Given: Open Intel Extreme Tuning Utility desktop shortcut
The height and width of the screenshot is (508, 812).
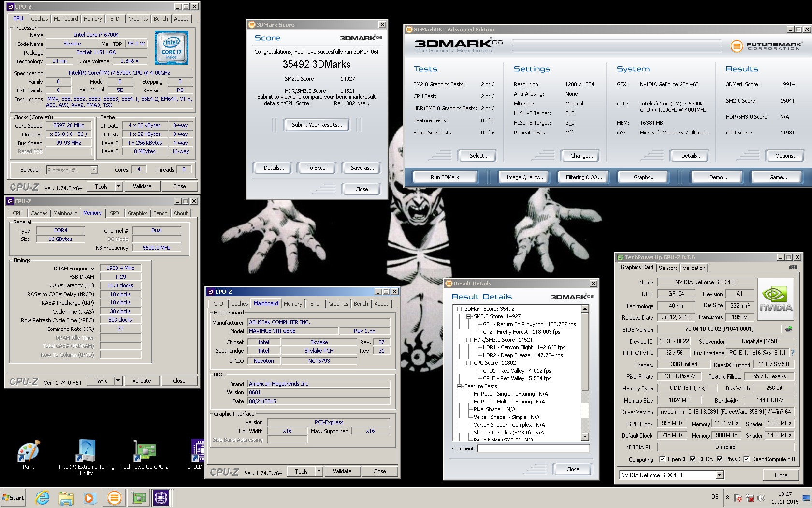Looking at the screenshot, I should pos(86,457).
